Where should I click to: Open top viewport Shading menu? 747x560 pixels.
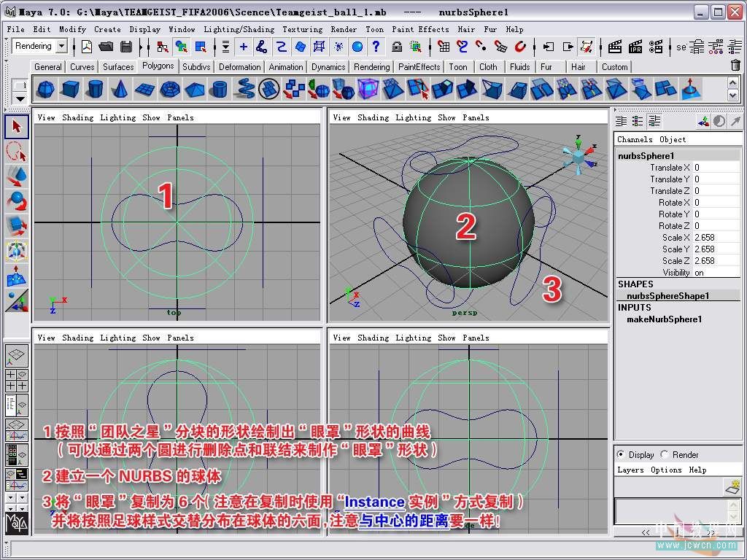[x=77, y=117]
